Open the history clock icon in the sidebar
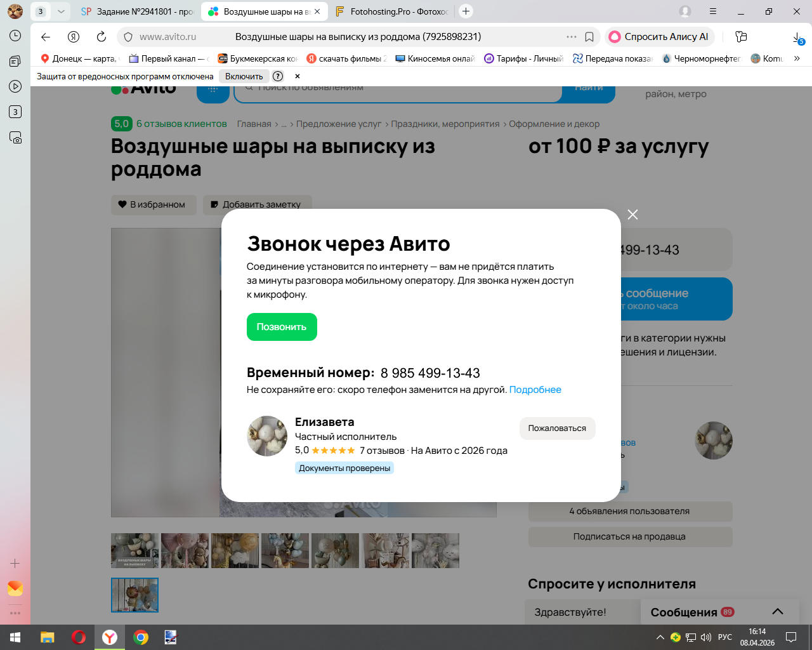Screen dimensions: 812x650 point(15,36)
